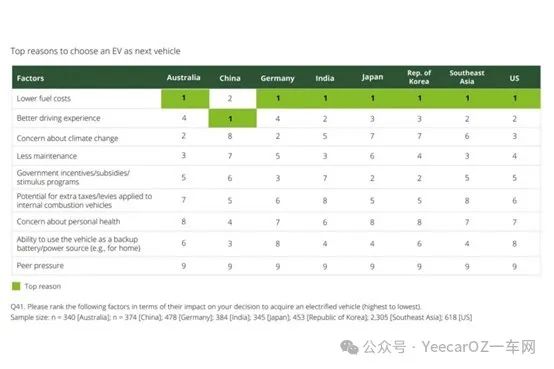Select the Factors column header
The width and height of the screenshot is (554, 369).
point(30,78)
